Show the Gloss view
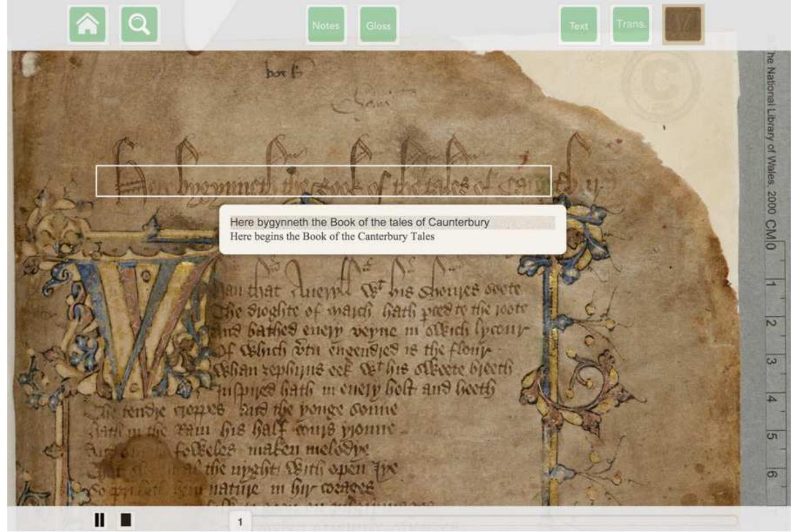 pos(378,25)
